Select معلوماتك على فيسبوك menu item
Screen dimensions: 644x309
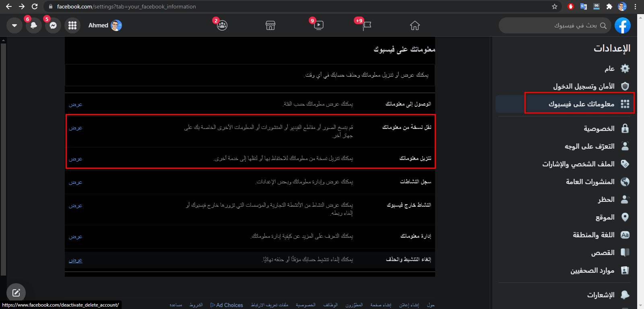581,104
